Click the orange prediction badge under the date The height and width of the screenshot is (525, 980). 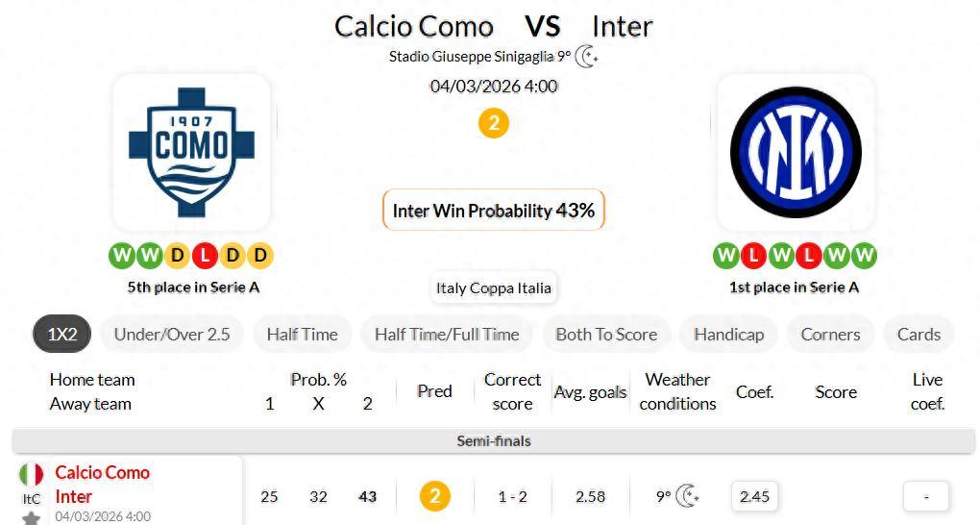tap(494, 123)
